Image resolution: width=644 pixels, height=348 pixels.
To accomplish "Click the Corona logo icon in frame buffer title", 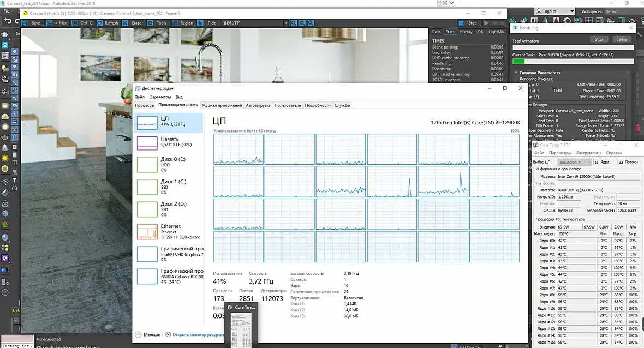I will tap(25, 13).
